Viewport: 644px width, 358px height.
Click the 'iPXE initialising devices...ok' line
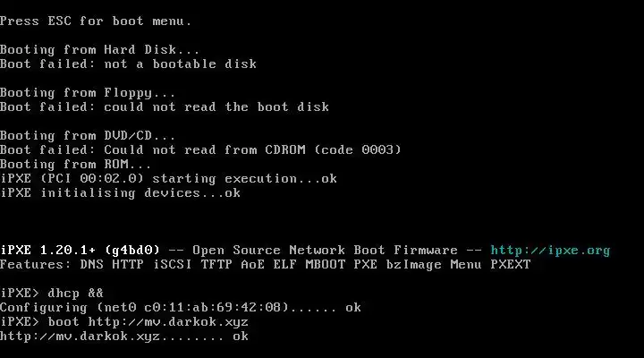[x=121, y=193]
